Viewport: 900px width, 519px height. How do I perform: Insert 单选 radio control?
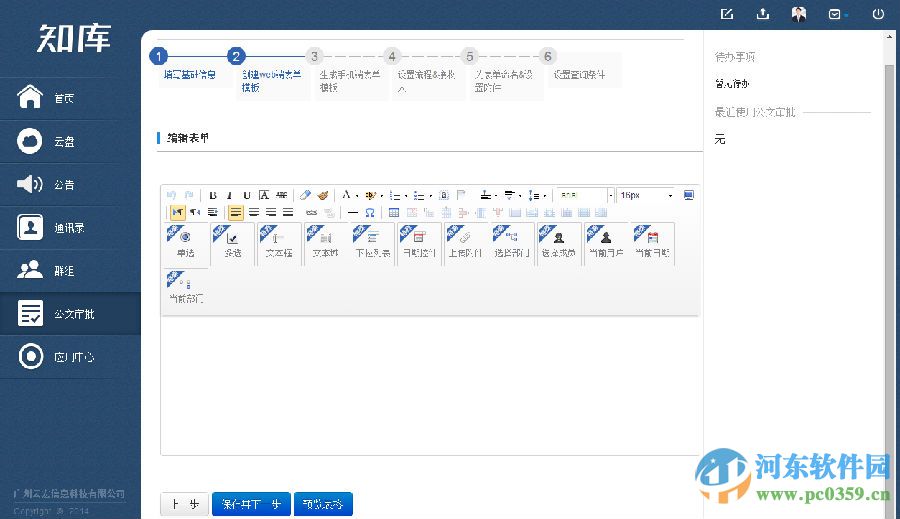click(185, 243)
